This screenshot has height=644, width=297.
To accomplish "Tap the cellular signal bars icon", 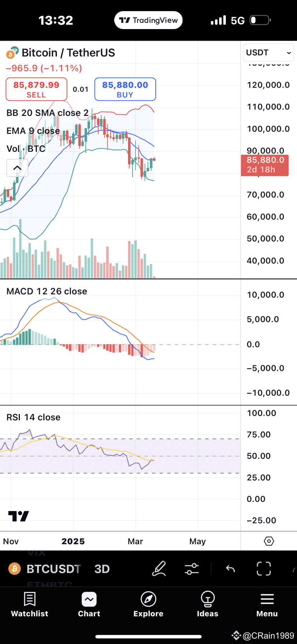I will click(218, 20).
